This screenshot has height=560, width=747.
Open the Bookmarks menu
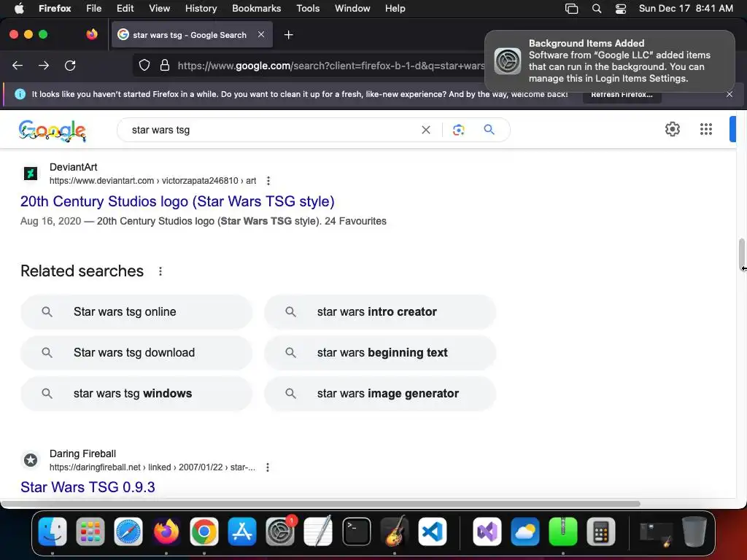(x=256, y=8)
